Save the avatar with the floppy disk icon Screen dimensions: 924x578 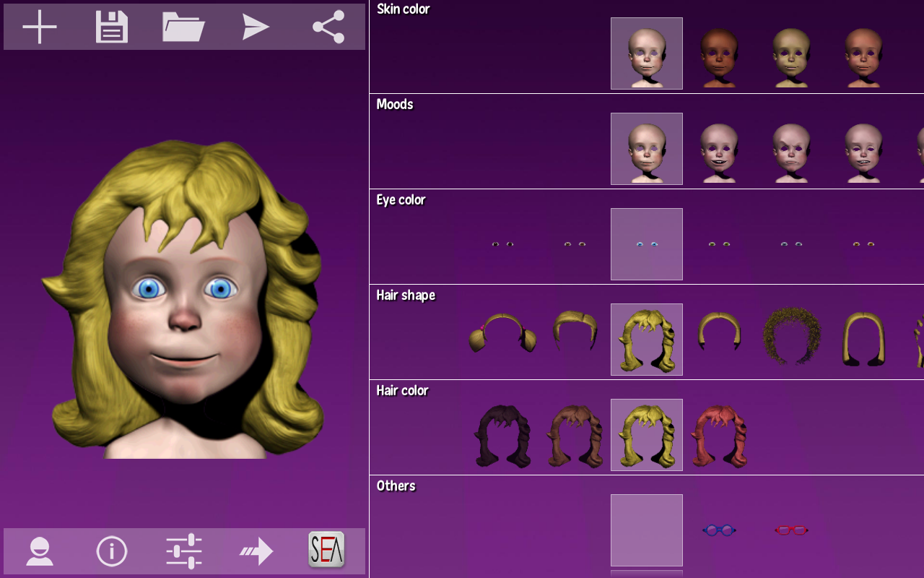112,27
